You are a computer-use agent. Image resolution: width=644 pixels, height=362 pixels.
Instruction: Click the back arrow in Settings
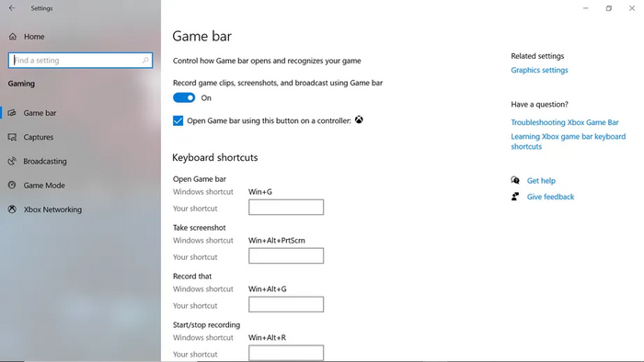(12, 7)
